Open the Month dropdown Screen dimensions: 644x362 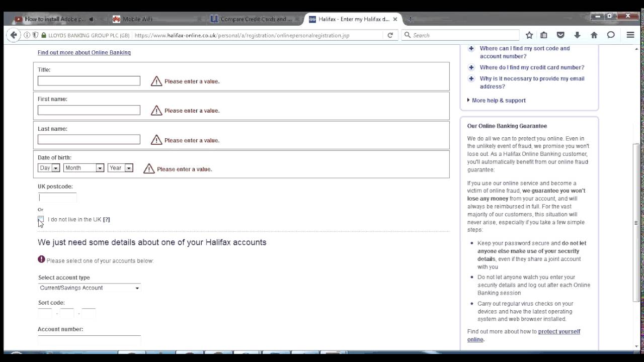(84, 168)
